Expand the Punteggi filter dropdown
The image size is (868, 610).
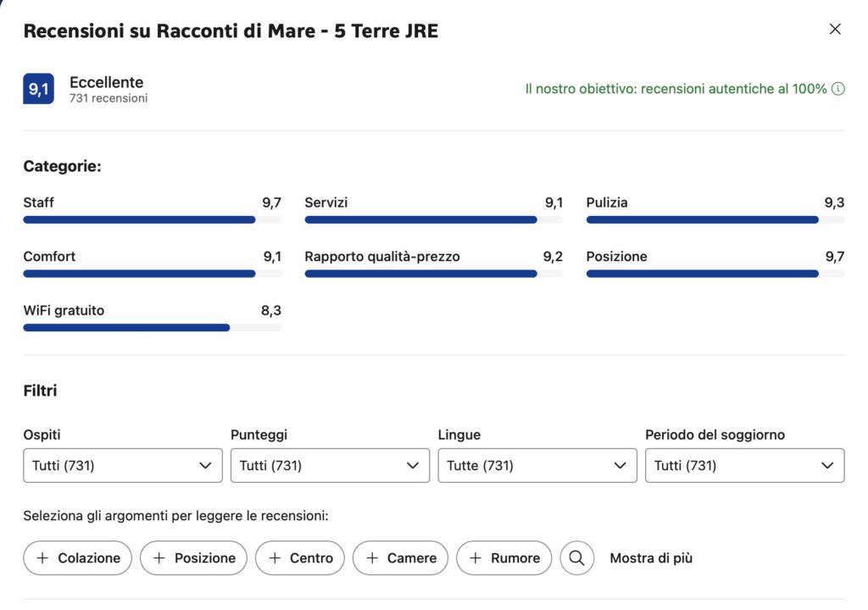click(330, 465)
